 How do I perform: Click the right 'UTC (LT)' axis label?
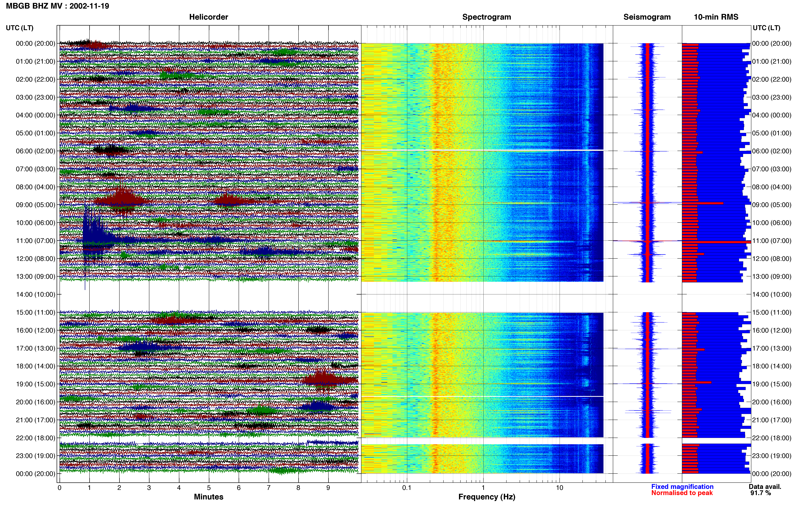pyautogui.click(x=766, y=28)
